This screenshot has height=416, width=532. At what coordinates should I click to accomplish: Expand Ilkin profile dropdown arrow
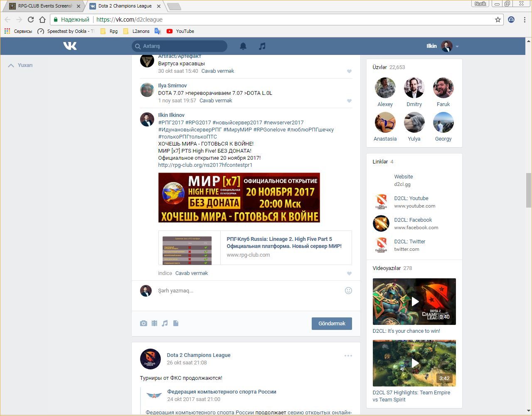coord(457,47)
